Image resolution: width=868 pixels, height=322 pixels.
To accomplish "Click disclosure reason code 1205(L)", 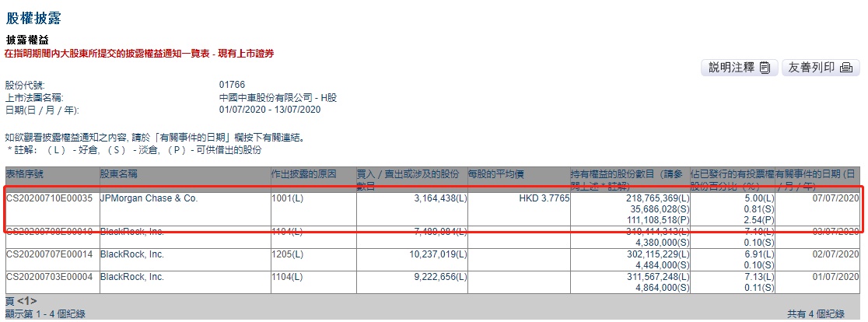I will 287,254.
